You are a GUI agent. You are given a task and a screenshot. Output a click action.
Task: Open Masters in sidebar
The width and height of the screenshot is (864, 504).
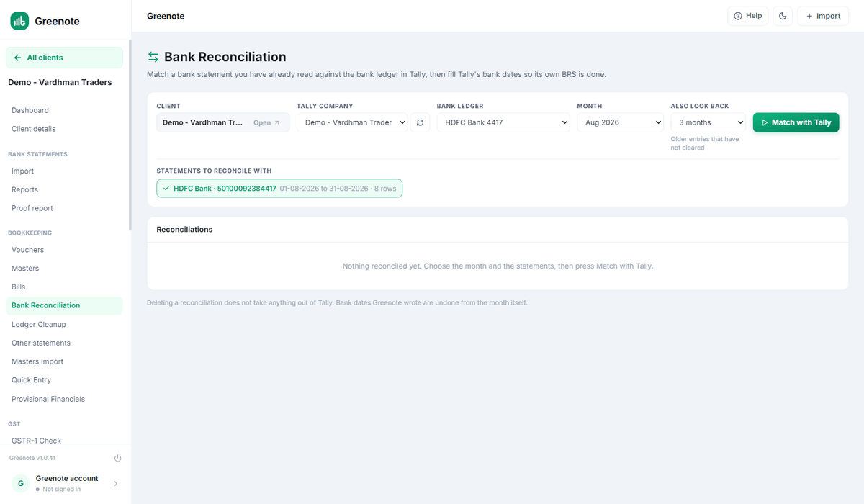click(x=64, y=269)
